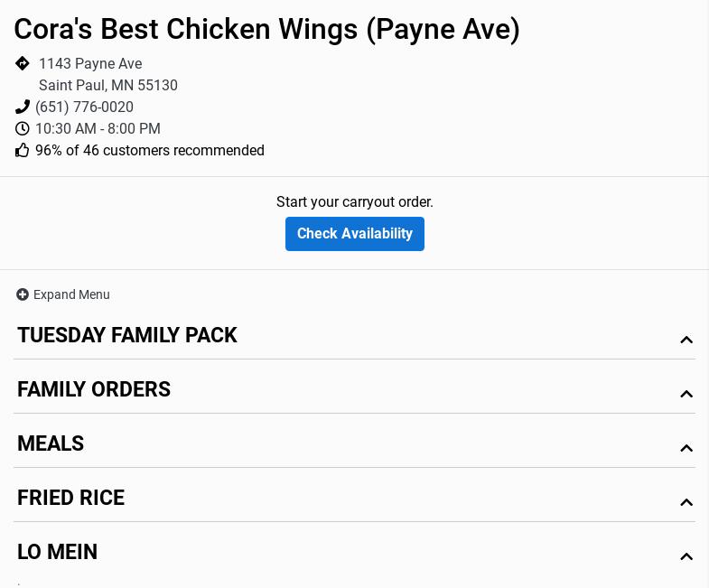The image size is (709, 588).
Task: Toggle the Meals section chevron
Action: point(686,448)
